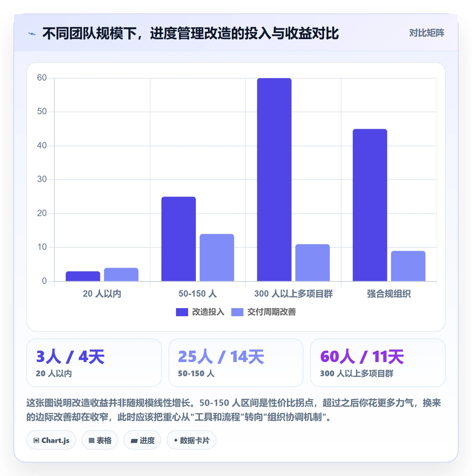
Task: Select the 表格 tag chip
Action: (100, 440)
